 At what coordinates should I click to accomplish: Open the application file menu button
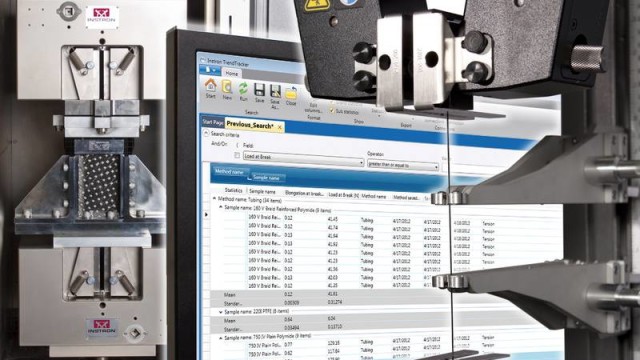pyautogui.click(x=210, y=70)
